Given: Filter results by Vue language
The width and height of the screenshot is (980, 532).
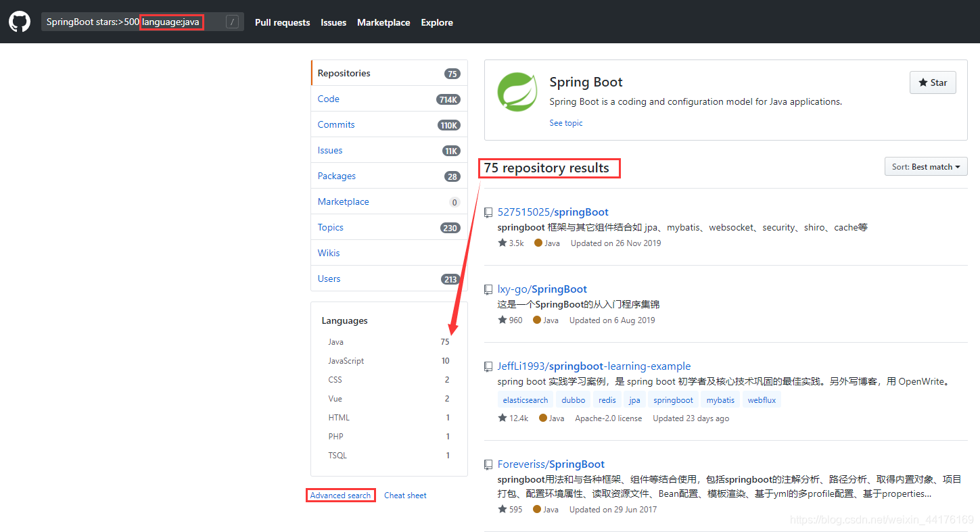Looking at the screenshot, I should [389, 399].
